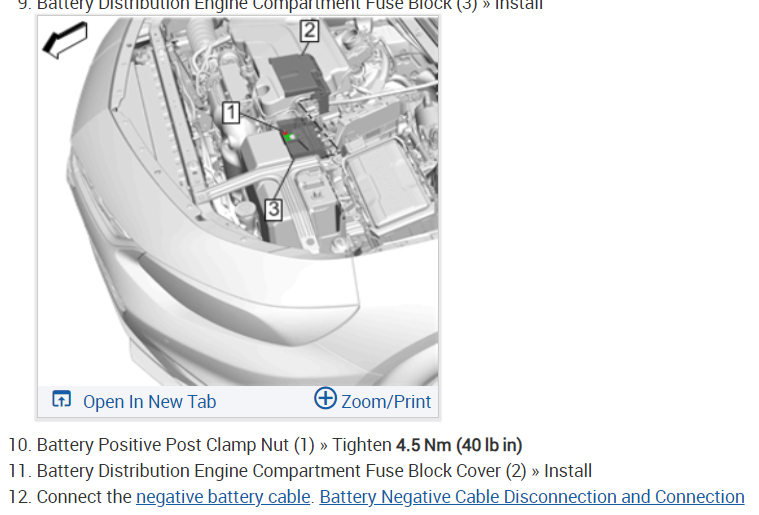Click the green marker on the clamp nut
This screenshot has height=515, width=759.
point(289,137)
